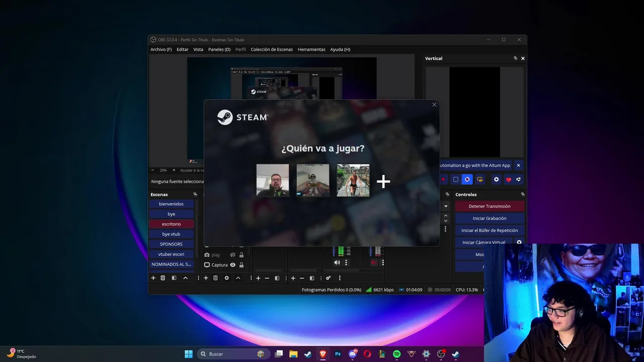Click the Buscar taskbar search box

(x=233, y=354)
